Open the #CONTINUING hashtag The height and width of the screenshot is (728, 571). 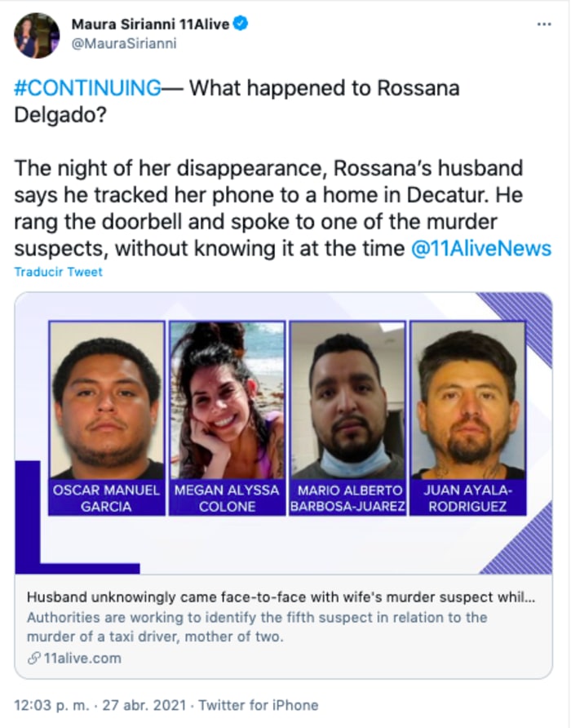tap(88, 88)
